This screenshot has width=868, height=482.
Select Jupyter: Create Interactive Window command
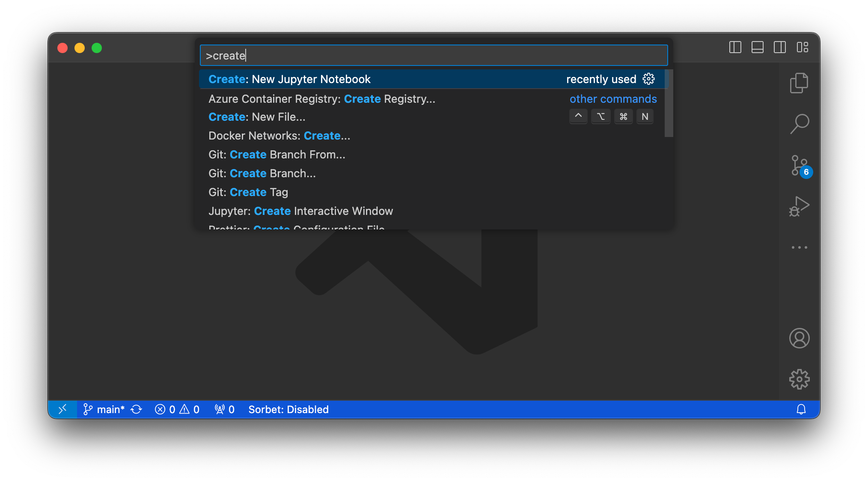coord(300,211)
